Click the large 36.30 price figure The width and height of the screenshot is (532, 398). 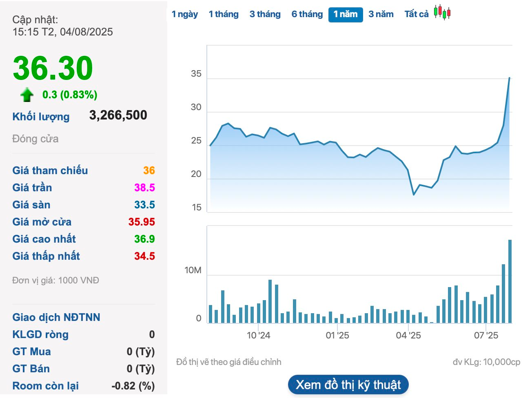pyautogui.click(x=53, y=68)
